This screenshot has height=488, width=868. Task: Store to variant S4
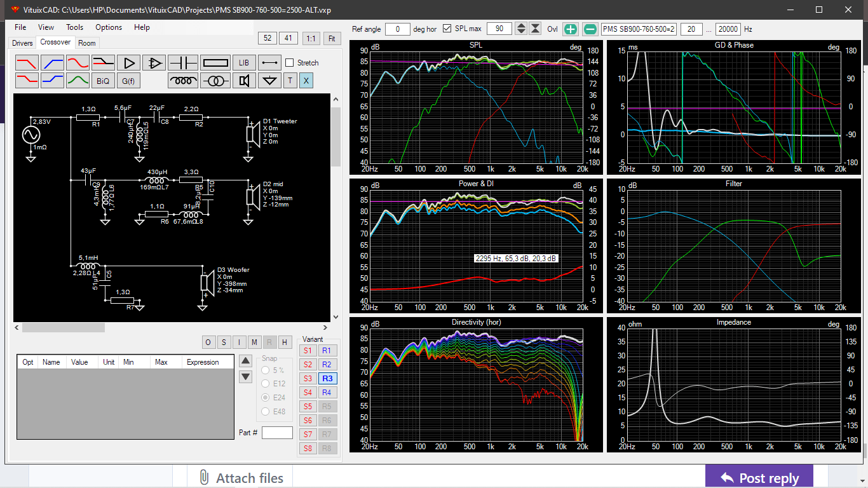click(x=308, y=393)
